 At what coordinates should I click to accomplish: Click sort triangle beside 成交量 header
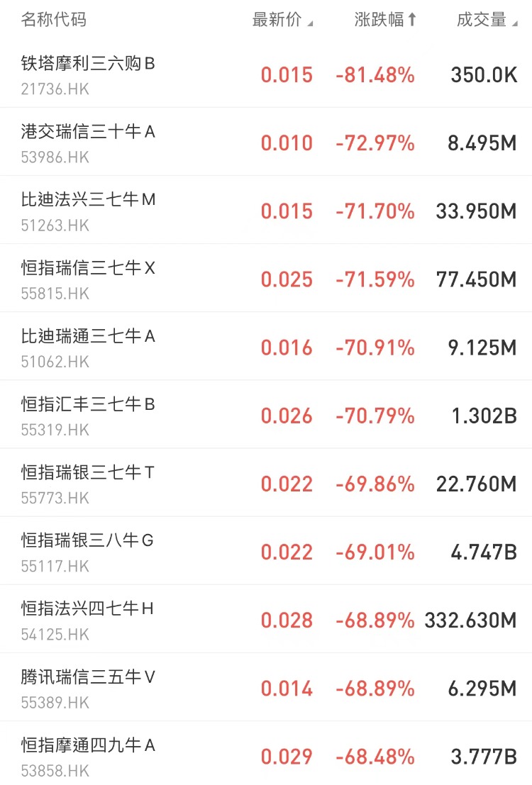[514, 23]
